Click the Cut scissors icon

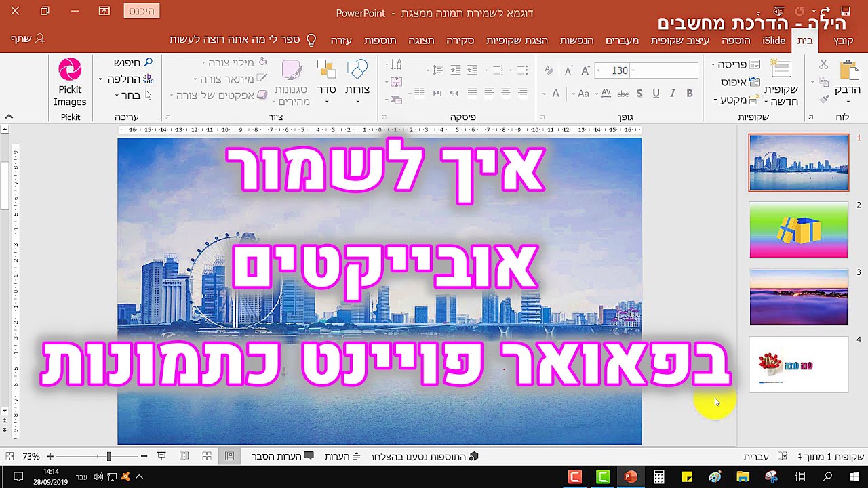coord(823,64)
